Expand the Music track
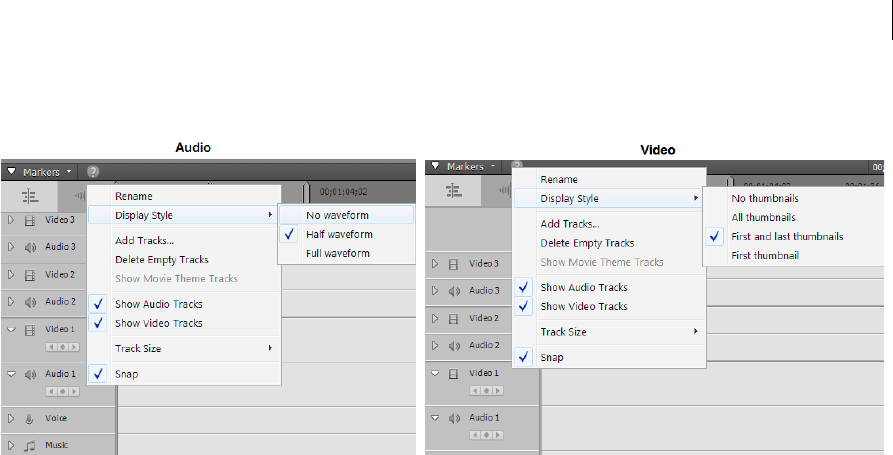Image resolution: width=893 pixels, height=455 pixels. (11, 445)
